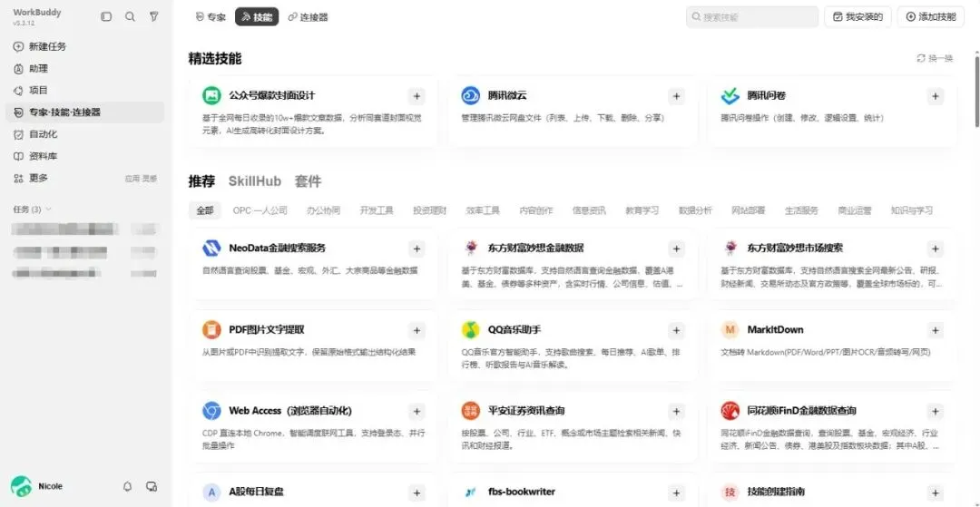Screen dimensions: 980x507
Task: Collapse the 任务 (3) list chevron
Action: (x=49, y=210)
